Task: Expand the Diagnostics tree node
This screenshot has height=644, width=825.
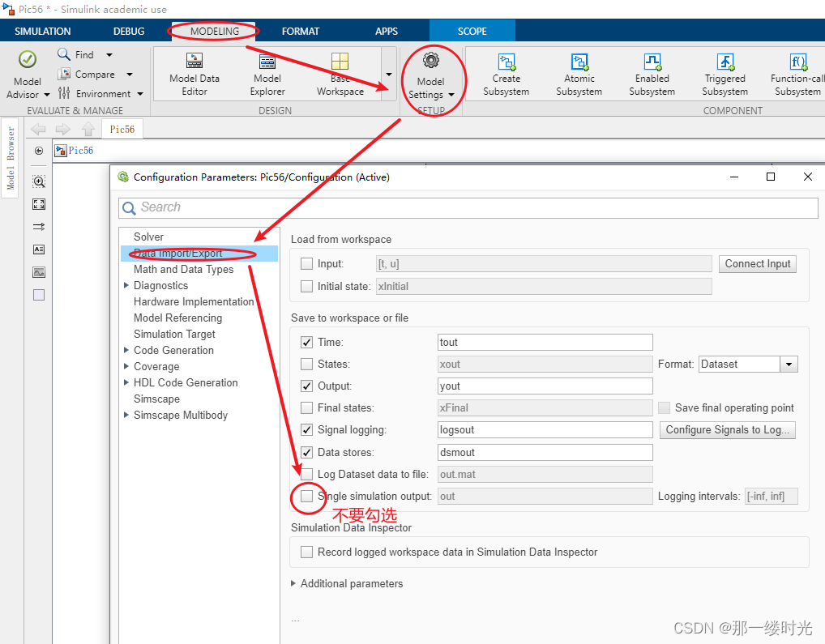Action: 126,285
